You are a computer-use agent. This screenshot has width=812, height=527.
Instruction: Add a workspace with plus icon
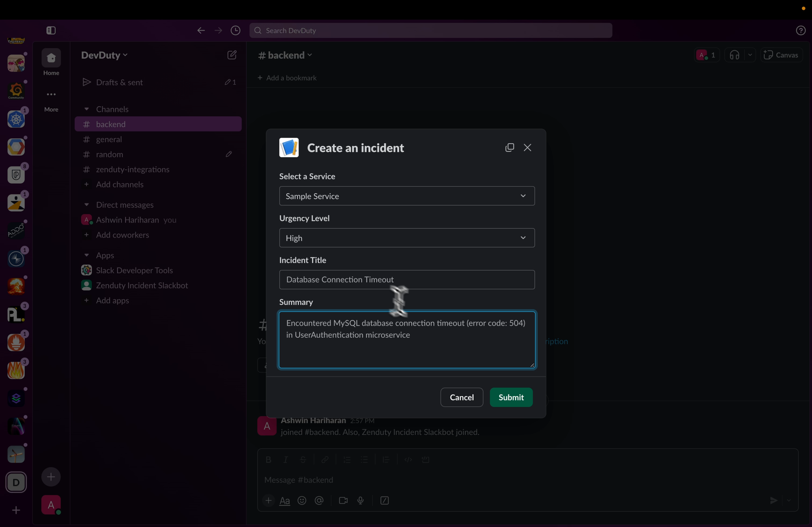pyautogui.click(x=16, y=510)
